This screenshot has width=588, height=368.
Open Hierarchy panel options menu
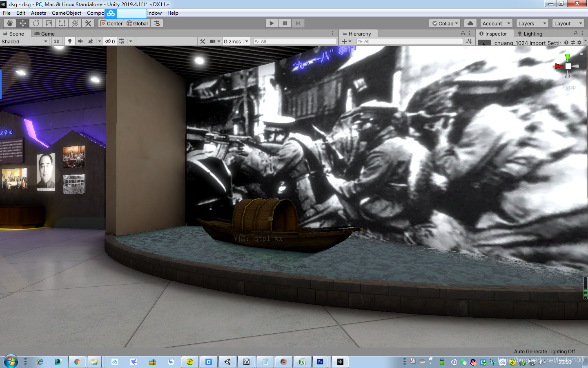click(x=470, y=34)
